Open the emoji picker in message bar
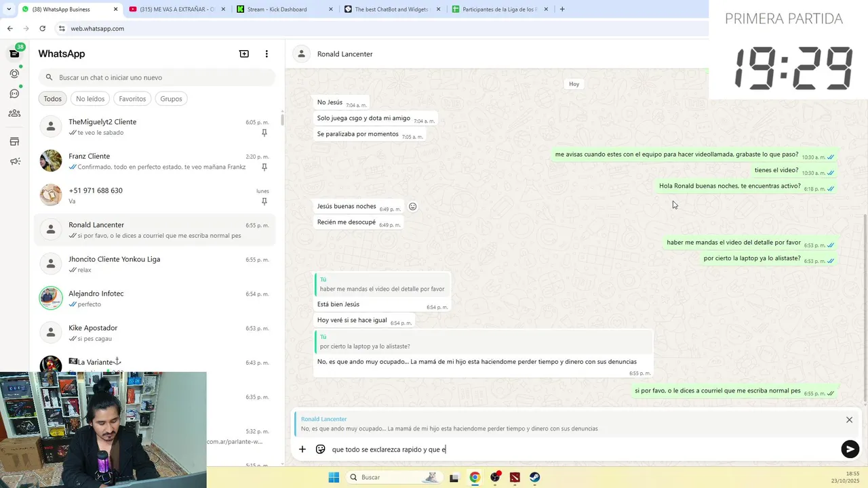Image resolution: width=868 pixels, height=488 pixels. (x=321, y=449)
